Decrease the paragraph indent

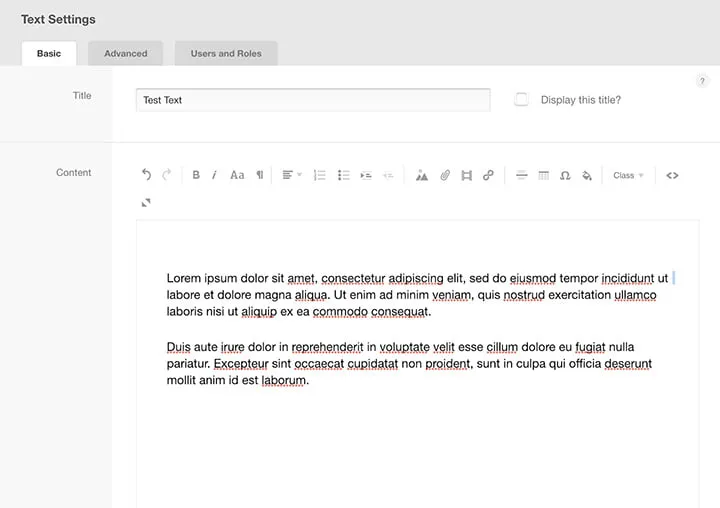tap(388, 175)
